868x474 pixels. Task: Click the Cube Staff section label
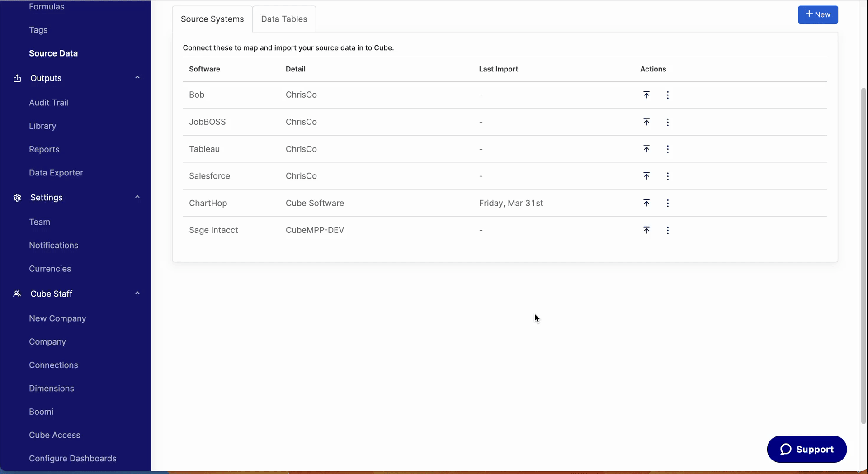point(51,294)
